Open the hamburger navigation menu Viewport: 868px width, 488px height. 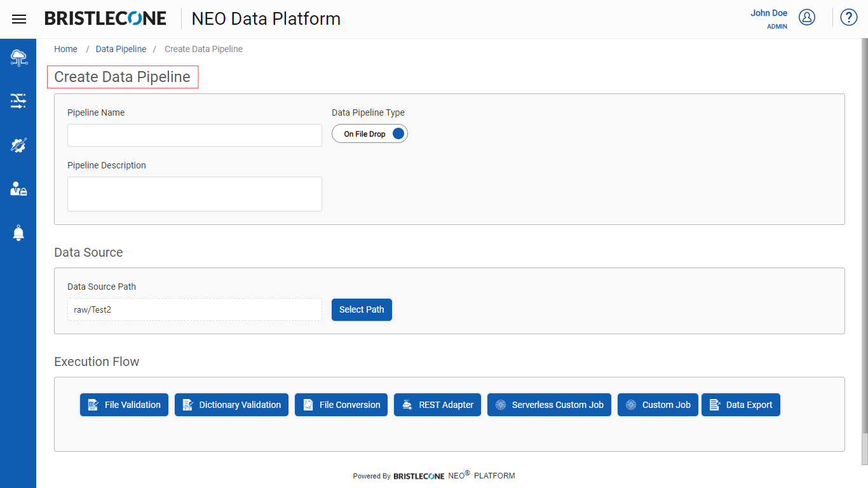[19, 19]
